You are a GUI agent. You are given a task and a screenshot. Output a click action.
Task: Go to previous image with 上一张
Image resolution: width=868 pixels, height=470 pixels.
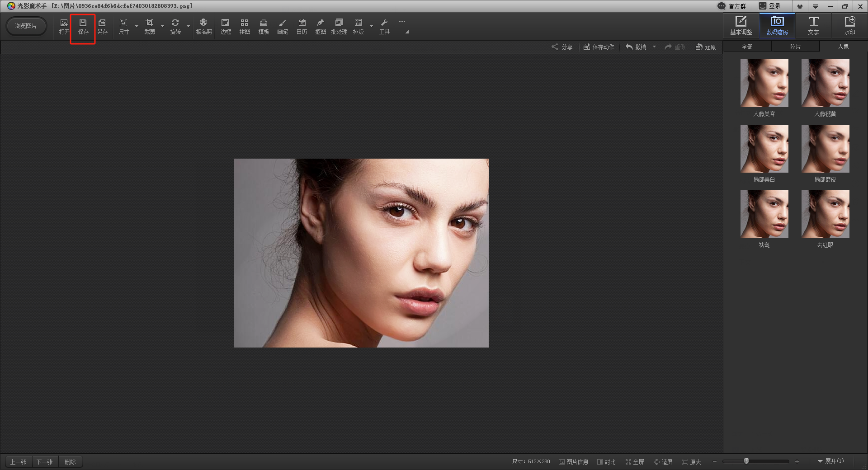pyautogui.click(x=19, y=462)
